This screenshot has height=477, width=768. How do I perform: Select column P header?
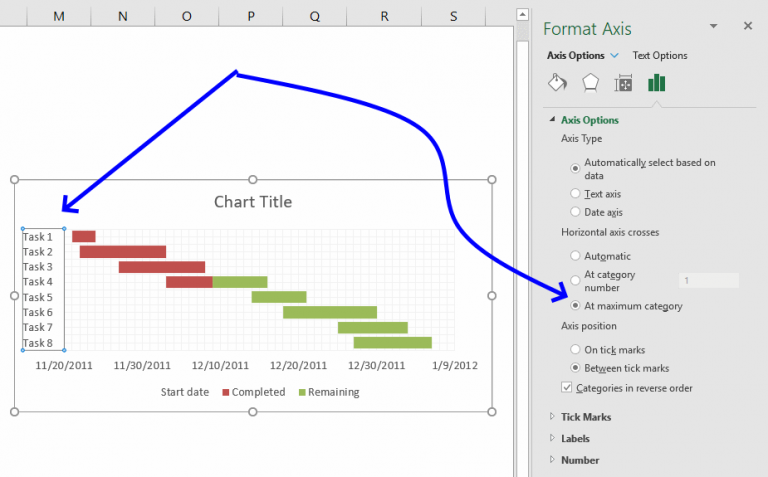(x=251, y=16)
